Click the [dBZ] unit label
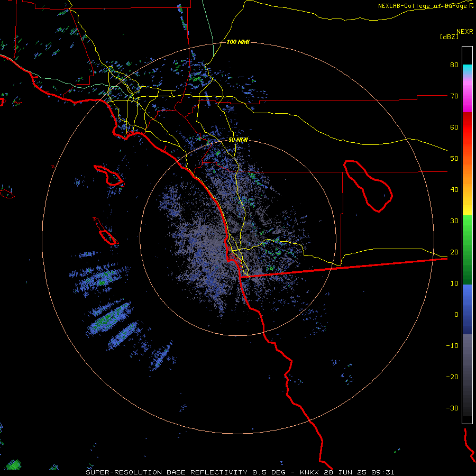Screen dimensions: 476x476 [x=449, y=36]
